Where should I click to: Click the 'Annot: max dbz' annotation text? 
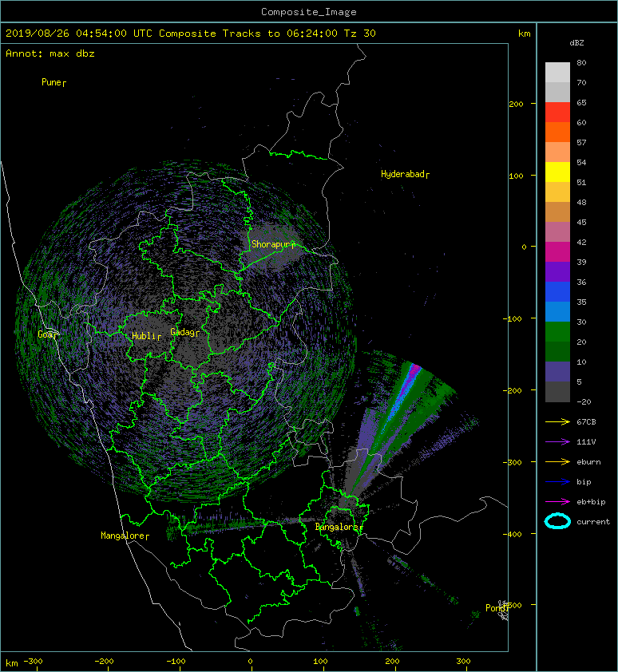(50, 53)
